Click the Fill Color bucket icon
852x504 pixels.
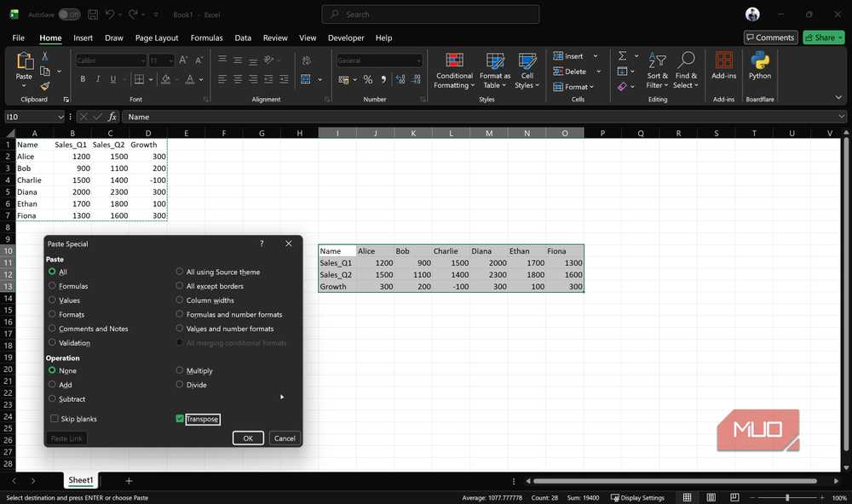(166, 79)
